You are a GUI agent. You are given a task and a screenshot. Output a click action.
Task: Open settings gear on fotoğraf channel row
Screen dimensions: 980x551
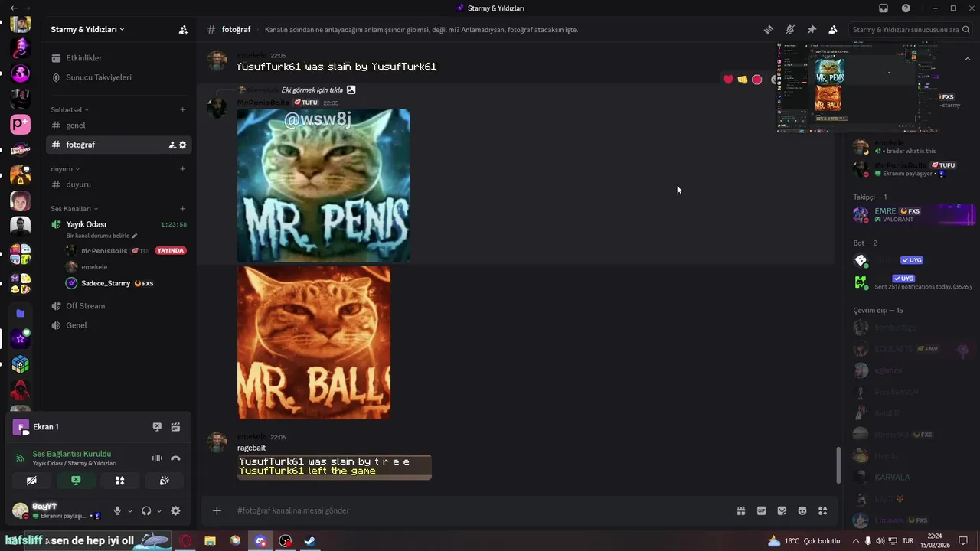pyautogui.click(x=183, y=145)
